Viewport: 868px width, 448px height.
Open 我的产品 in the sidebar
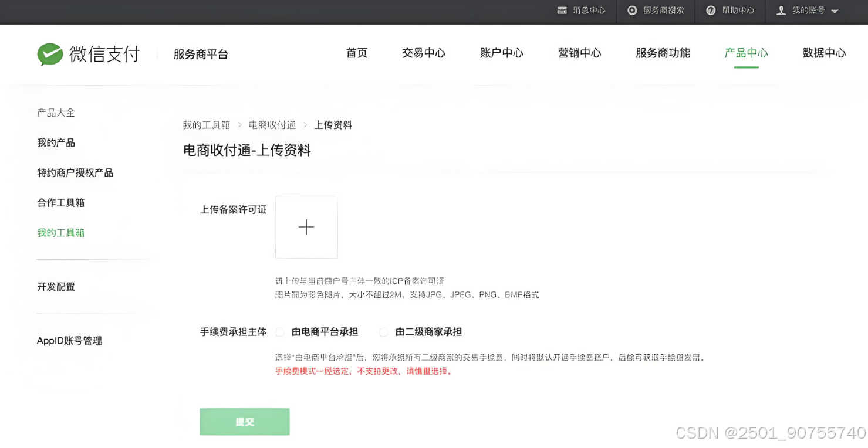tap(56, 143)
